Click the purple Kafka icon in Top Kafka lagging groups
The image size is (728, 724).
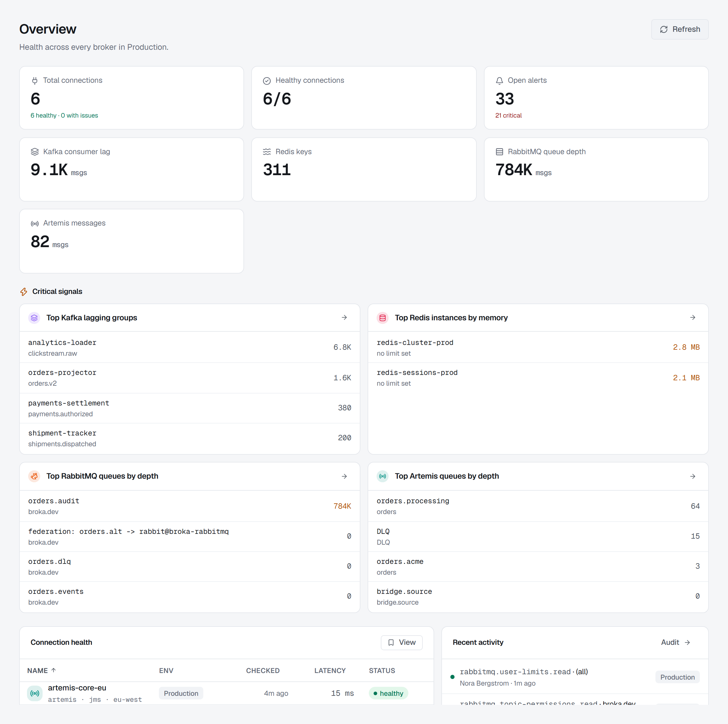click(x=34, y=318)
